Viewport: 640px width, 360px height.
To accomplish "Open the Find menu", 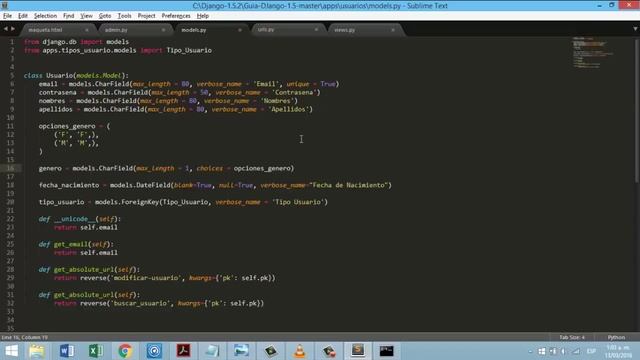I will click(x=69, y=16).
